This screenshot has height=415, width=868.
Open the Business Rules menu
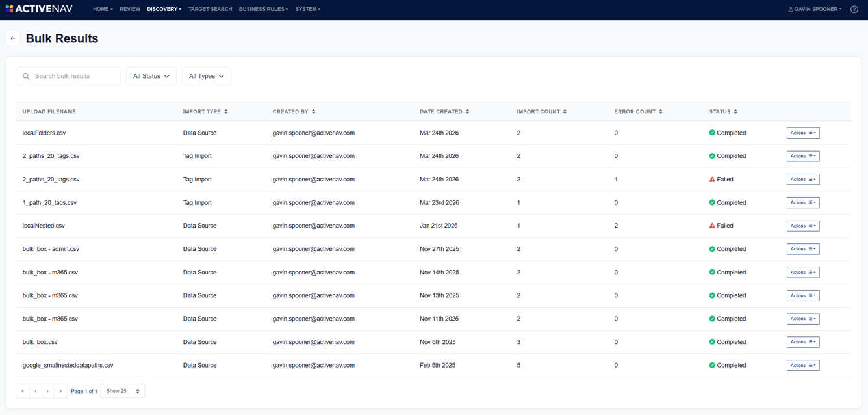coord(263,9)
